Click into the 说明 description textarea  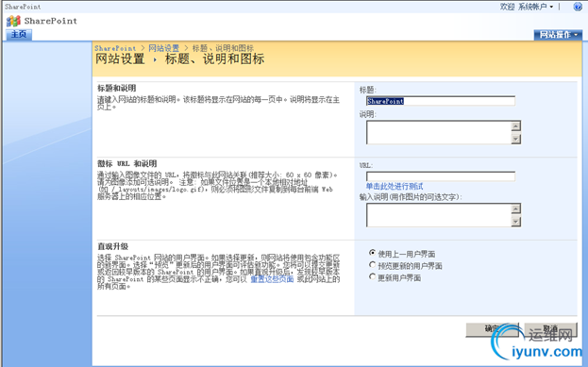point(438,132)
